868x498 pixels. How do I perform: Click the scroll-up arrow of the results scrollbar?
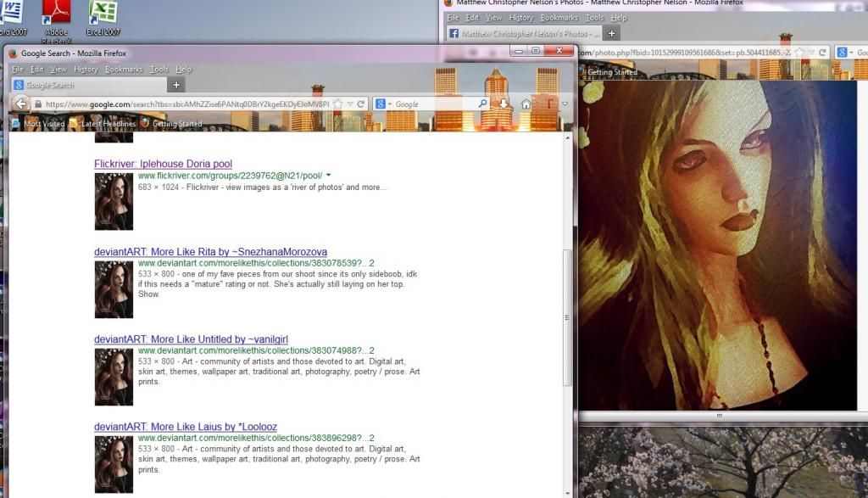[x=567, y=137]
